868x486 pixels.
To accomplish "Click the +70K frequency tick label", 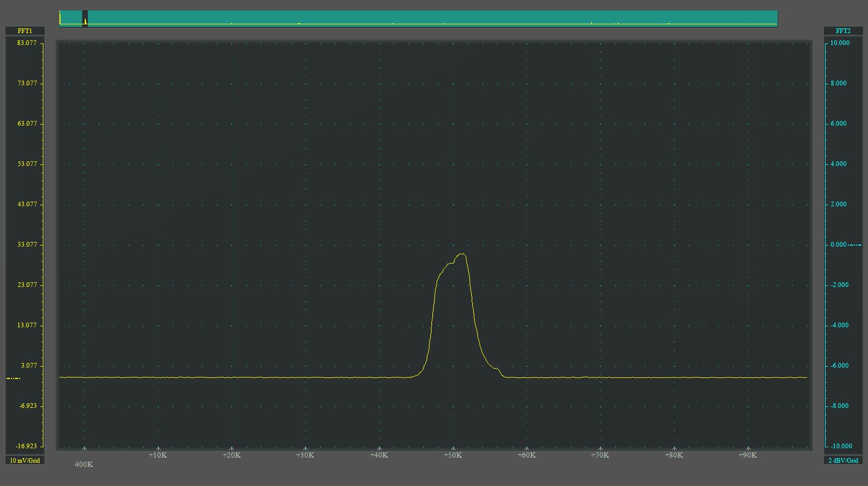I will 600,455.
